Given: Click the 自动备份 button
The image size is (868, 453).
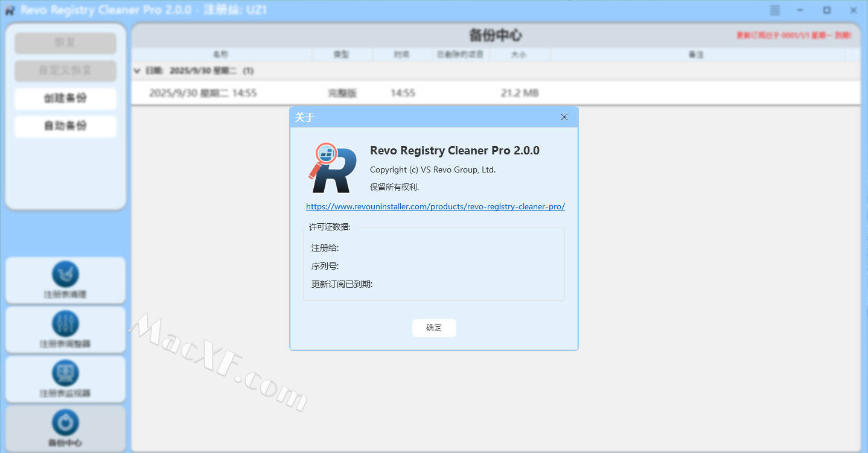Looking at the screenshot, I should (x=65, y=126).
